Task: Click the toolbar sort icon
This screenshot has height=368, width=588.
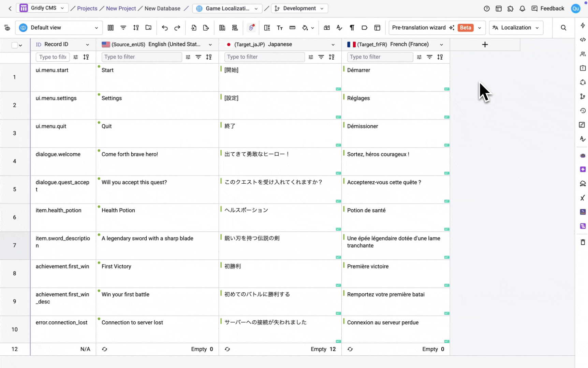Action: pos(136,28)
